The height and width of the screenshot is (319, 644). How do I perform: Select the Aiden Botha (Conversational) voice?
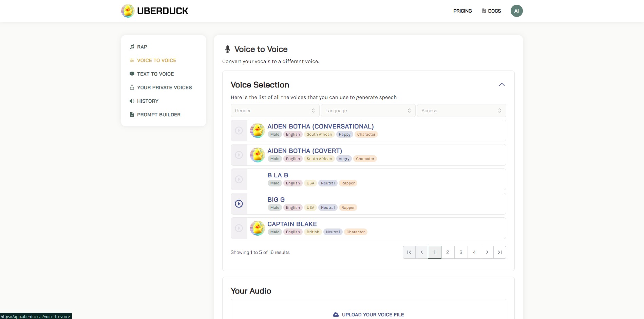click(321, 126)
